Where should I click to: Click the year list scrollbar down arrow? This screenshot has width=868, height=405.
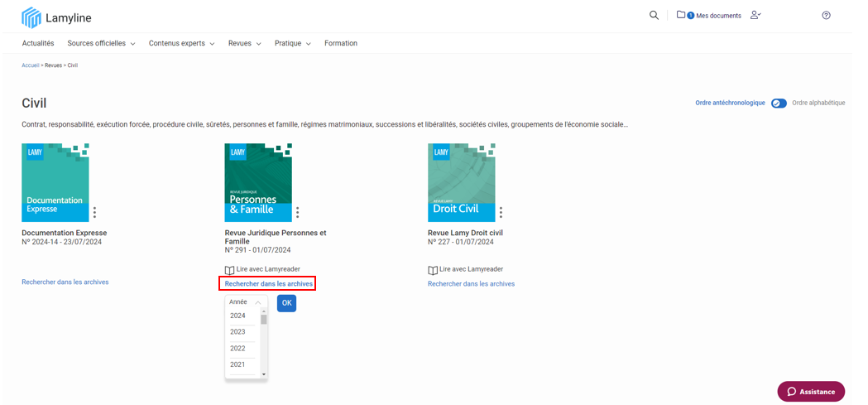(264, 374)
